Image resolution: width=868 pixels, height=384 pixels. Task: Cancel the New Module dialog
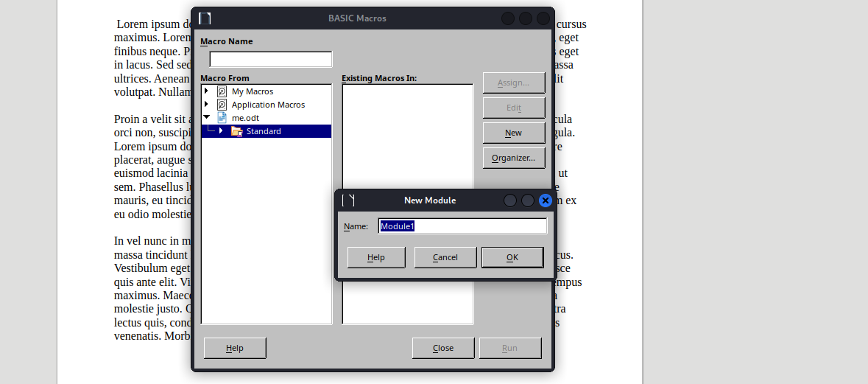point(445,257)
